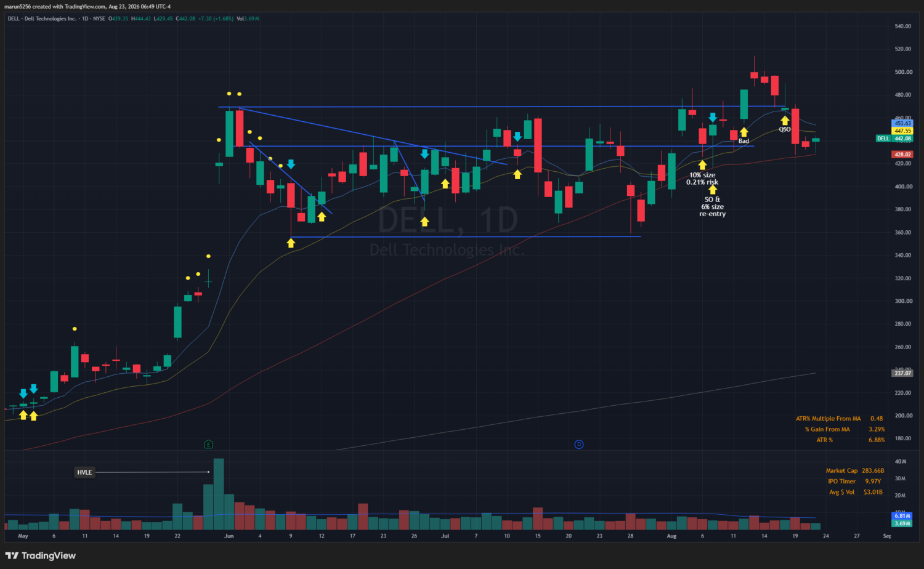Click the 540.00 price axis label

pyautogui.click(x=903, y=26)
